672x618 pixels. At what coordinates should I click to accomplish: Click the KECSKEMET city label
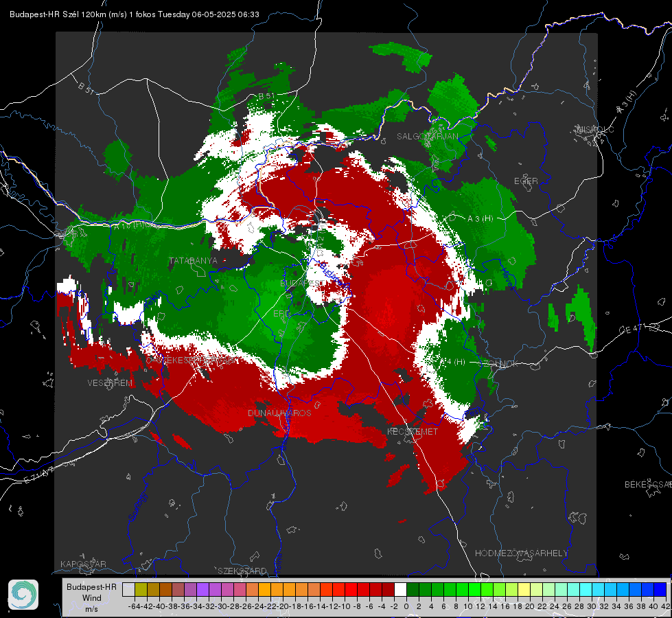413,431
